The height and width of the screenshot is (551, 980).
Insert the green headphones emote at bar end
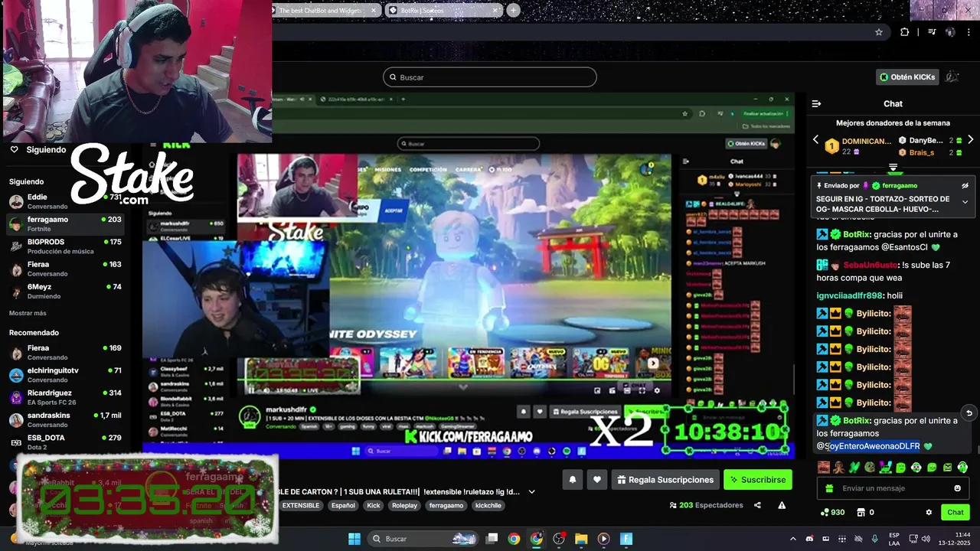(962, 467)
